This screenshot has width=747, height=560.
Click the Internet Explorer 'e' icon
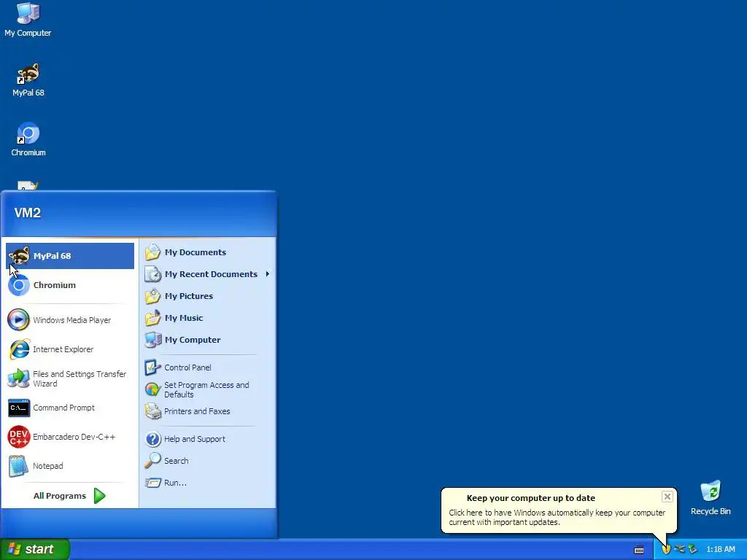pyautogui.click(x=19, y=349)
